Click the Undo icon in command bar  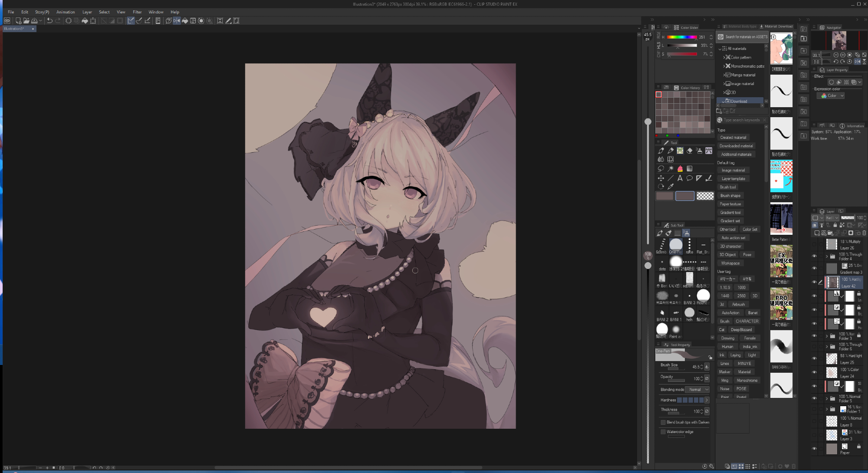click(49, 21)
